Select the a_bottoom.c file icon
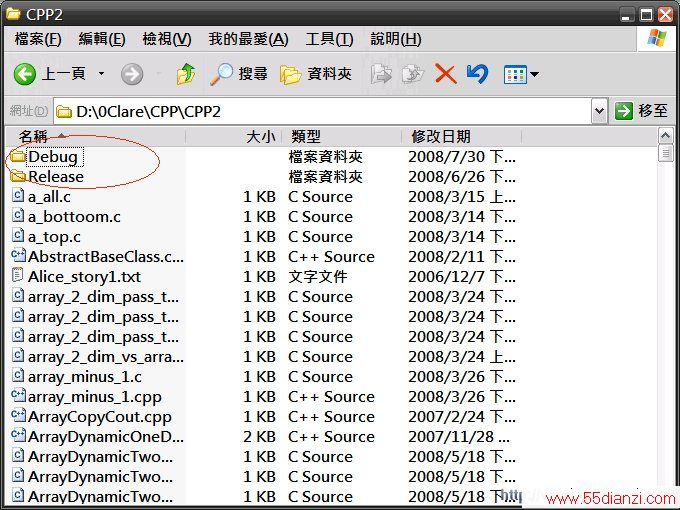680x510 pixels. point(18,216)
